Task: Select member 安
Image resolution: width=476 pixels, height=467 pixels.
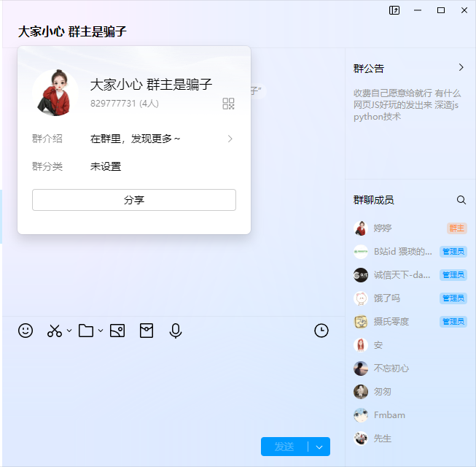Action: pos(410,345)
